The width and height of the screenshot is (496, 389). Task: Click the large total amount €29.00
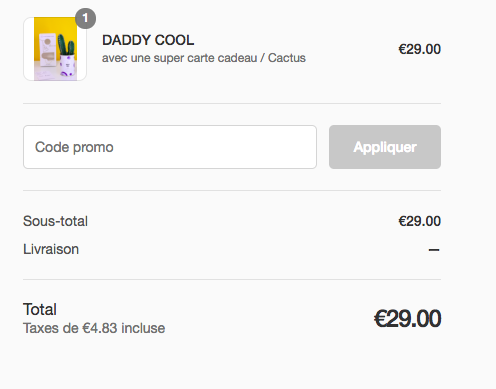pyautogui.click(x=407, y=319)
